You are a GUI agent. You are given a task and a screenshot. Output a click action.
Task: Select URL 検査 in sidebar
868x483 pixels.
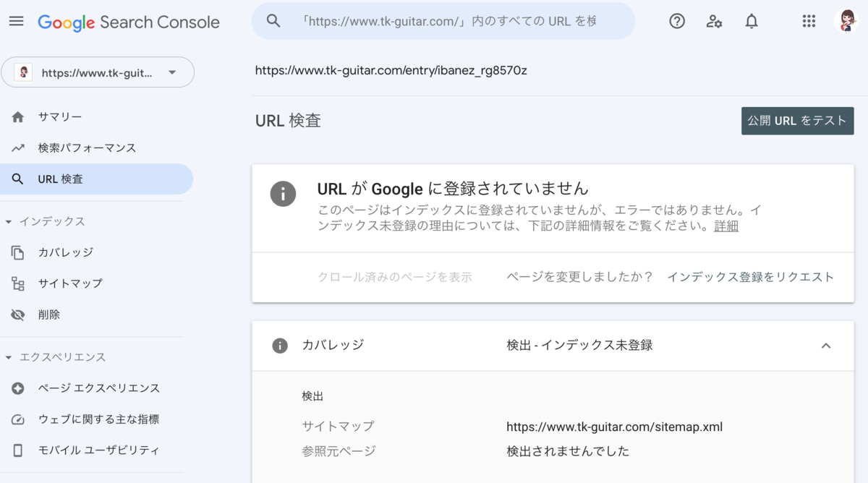click(x=96, y=179)
